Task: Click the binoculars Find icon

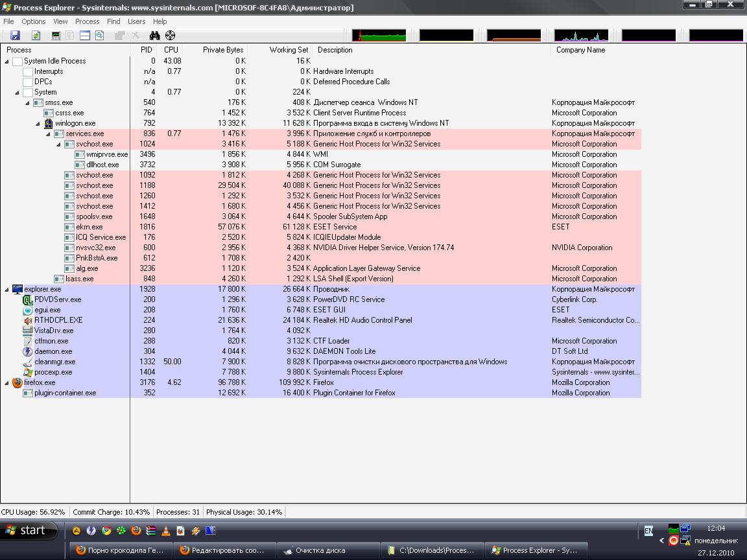Action: point(154,36)
